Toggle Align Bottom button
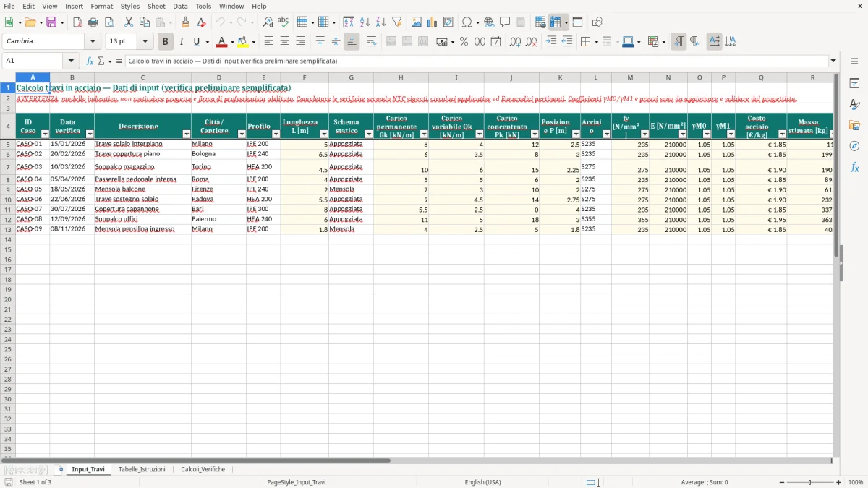The image size is (868, 488). [352, 42]
